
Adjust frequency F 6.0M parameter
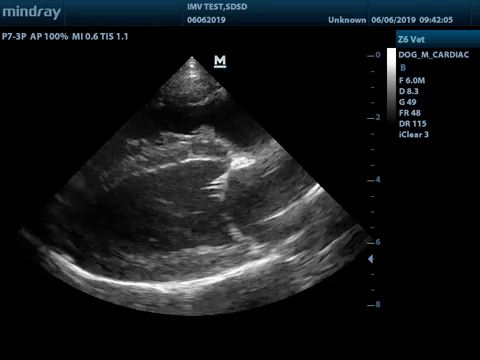point(412,80)
